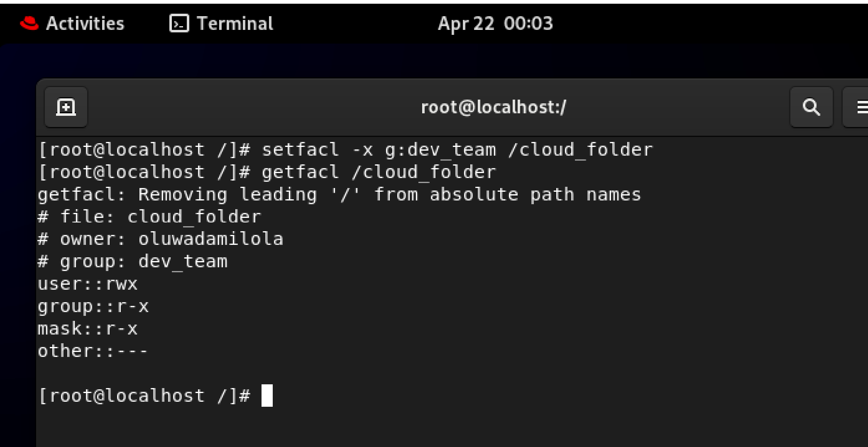
Task: Click the group::r-x permission line
Action: pyautogui.click(x=93, y=306)
